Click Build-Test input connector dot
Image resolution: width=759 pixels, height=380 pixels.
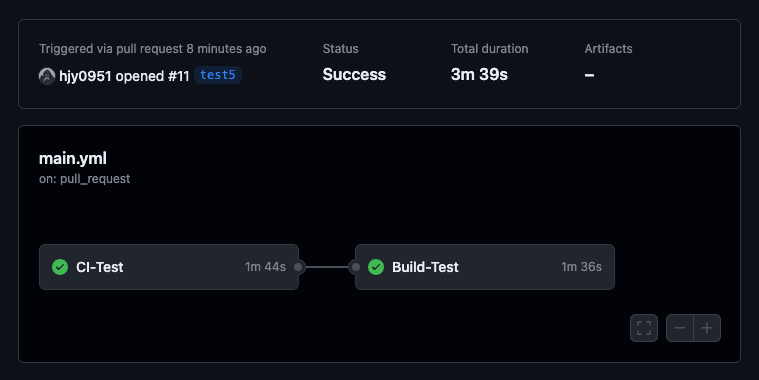[x=356, y=267]
